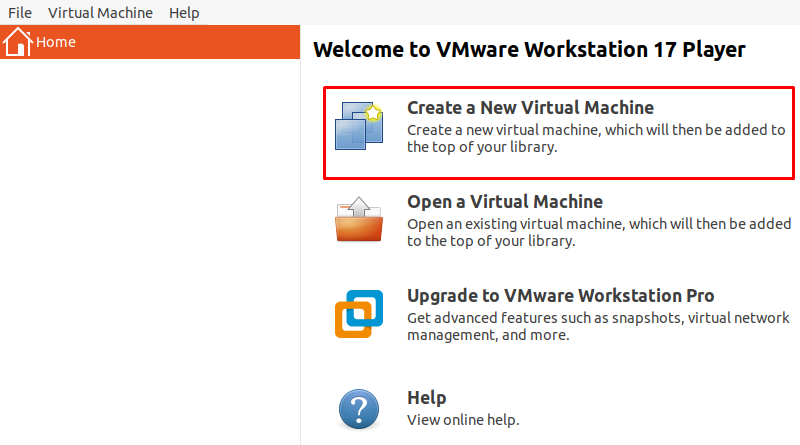Screen dimensions: 800x445
Task: Click Upgrade to VMware Workstation Pro heading
Action: click(561, 296)
